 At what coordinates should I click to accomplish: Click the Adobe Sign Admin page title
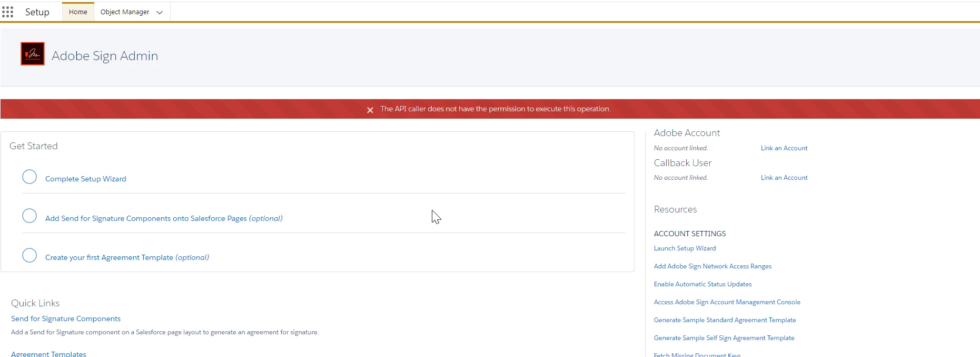pos(105,56)
